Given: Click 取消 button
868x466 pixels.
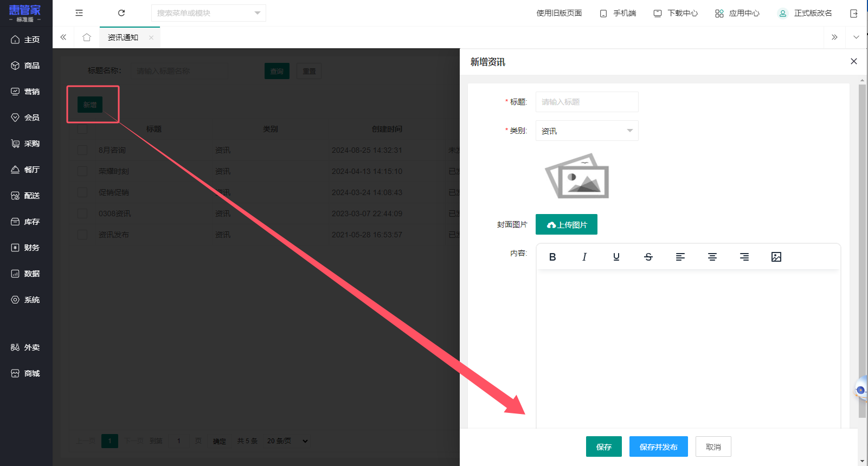Looking at the screenshot, I should pos(713,446).
